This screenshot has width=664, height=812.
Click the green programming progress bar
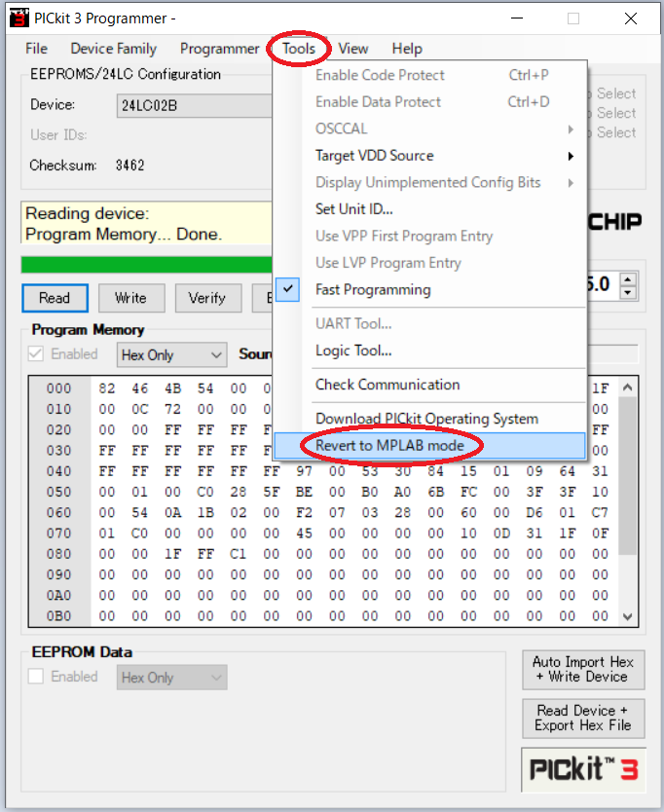[146, 265]
